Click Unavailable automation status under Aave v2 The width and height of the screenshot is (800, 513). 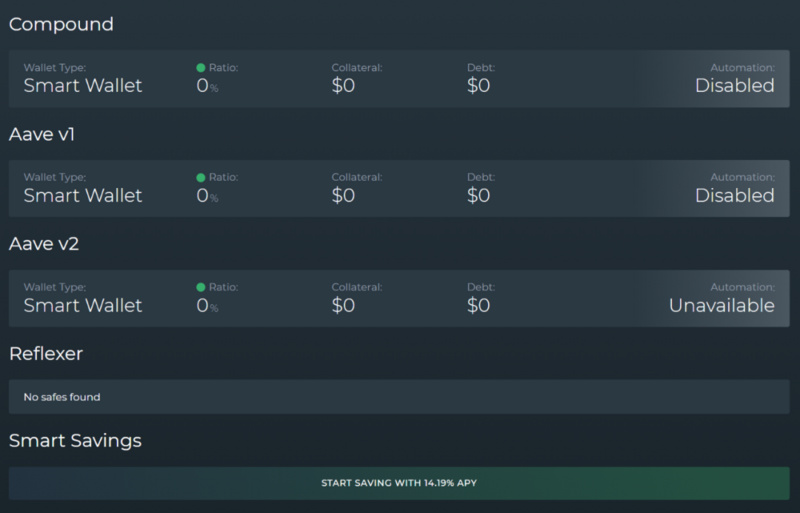click(721, 306)
